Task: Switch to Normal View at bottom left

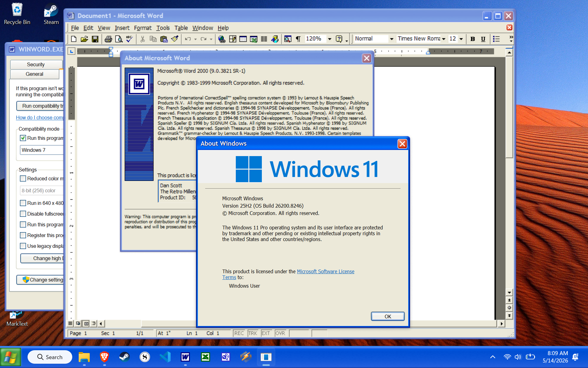Action: [70, 323]
